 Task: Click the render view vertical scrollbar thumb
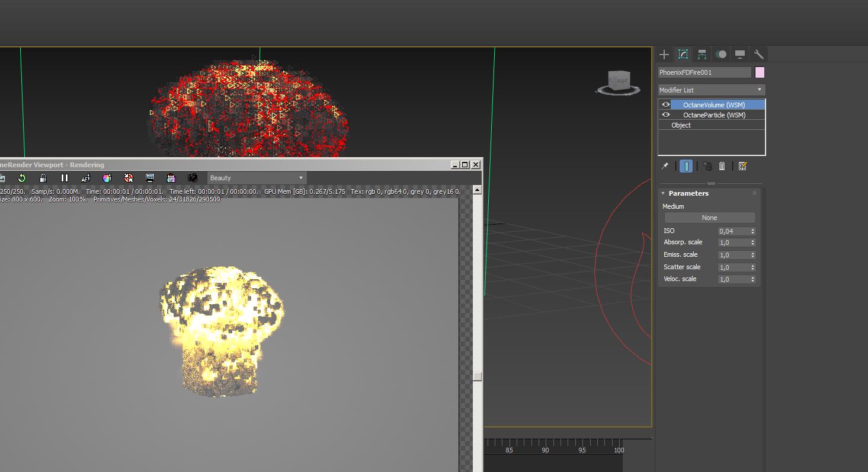(x=478, y=377)
